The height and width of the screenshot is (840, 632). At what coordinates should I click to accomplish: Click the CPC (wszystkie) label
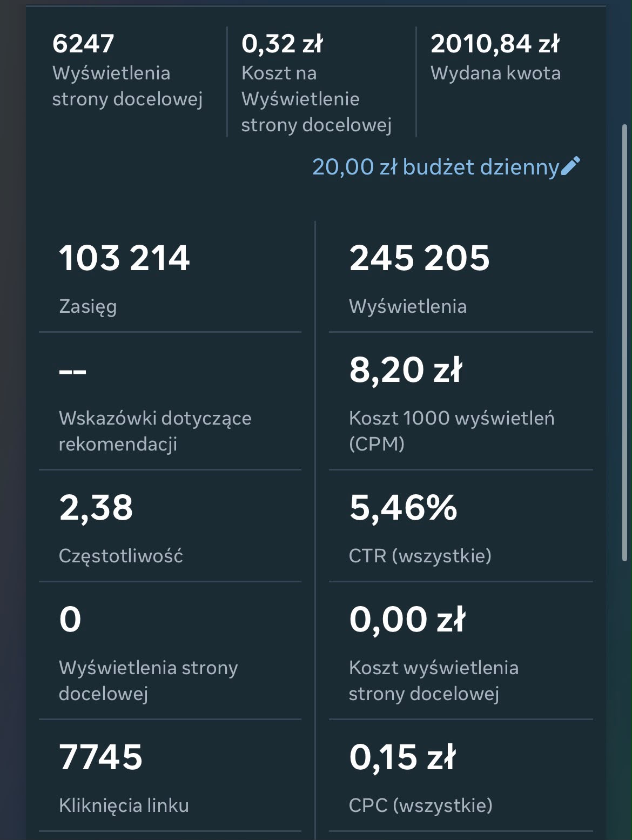[421, 805]
